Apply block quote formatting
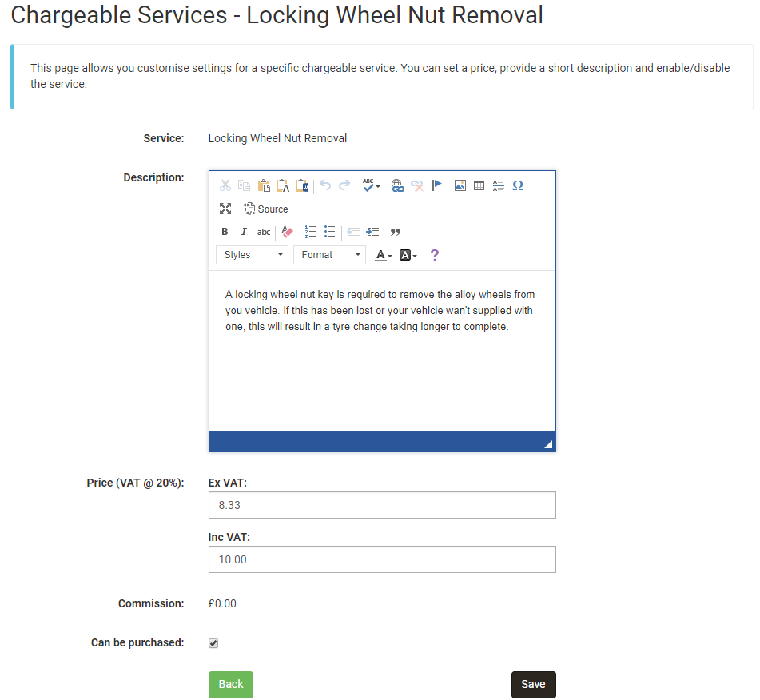 click(x=396, y=232)
